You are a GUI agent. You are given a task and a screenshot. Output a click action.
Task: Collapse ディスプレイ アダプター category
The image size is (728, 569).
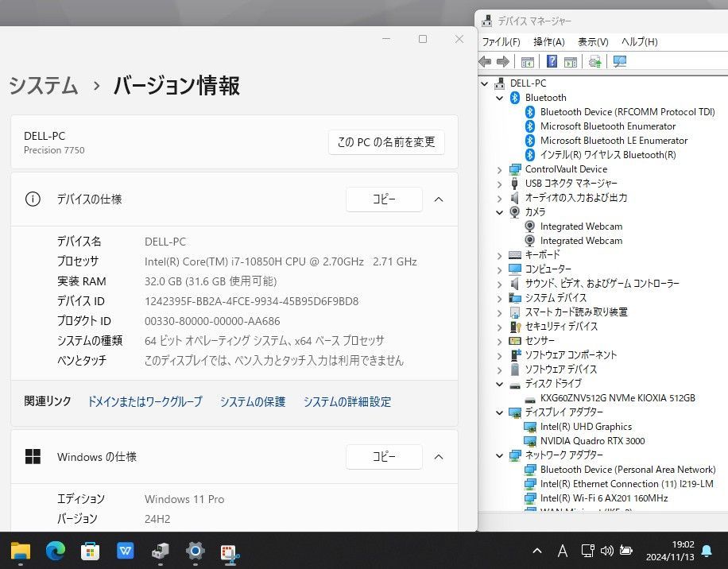coord(500,412)
